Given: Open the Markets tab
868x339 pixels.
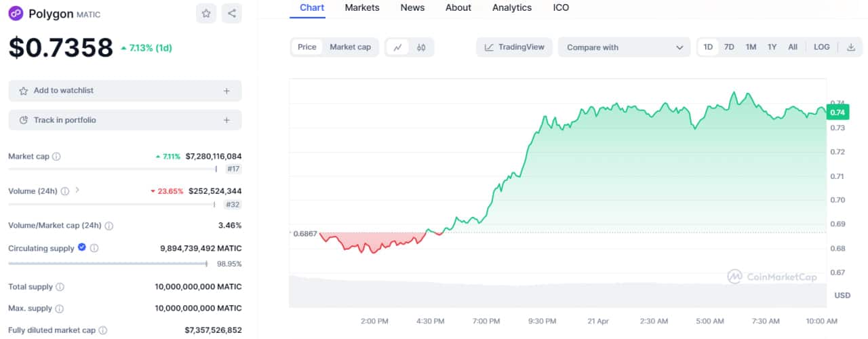Looking at the screenshot, I should [x=362, y=7].
